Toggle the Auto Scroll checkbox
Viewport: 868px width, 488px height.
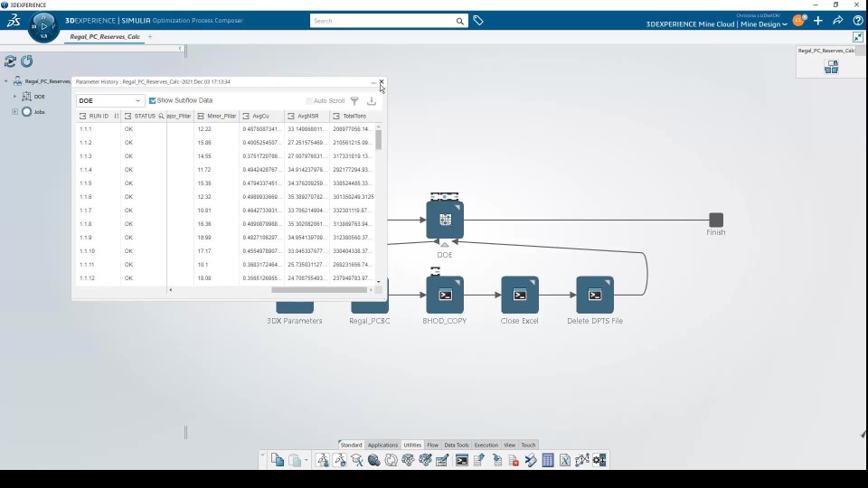(x=309, y=100)
